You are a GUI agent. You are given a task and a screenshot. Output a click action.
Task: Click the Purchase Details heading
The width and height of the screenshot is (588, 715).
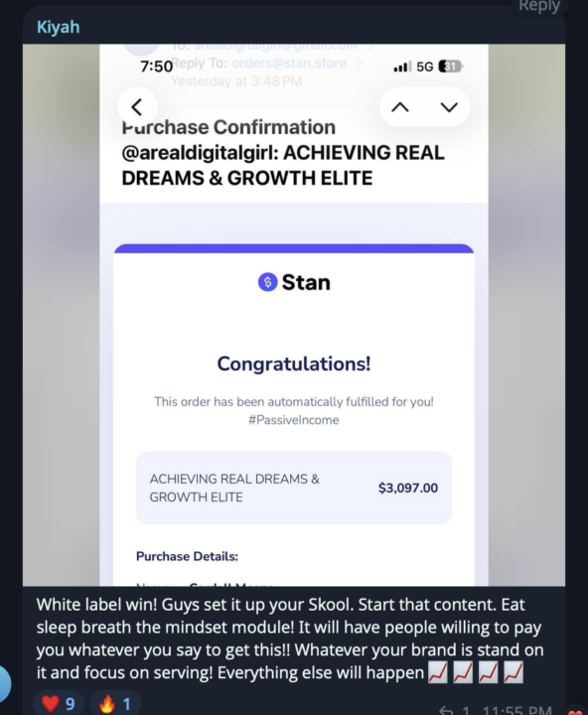pyautogui.click(x=187, y=556)
